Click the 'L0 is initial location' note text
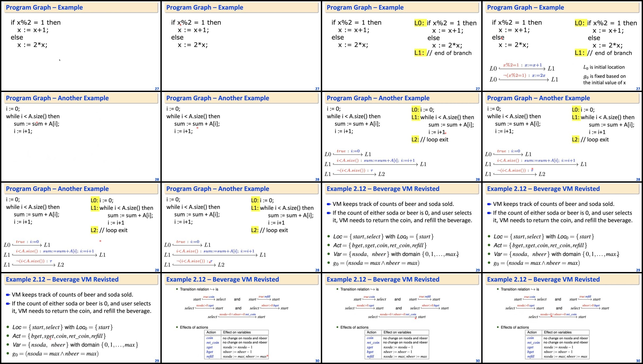 (604, 67)
